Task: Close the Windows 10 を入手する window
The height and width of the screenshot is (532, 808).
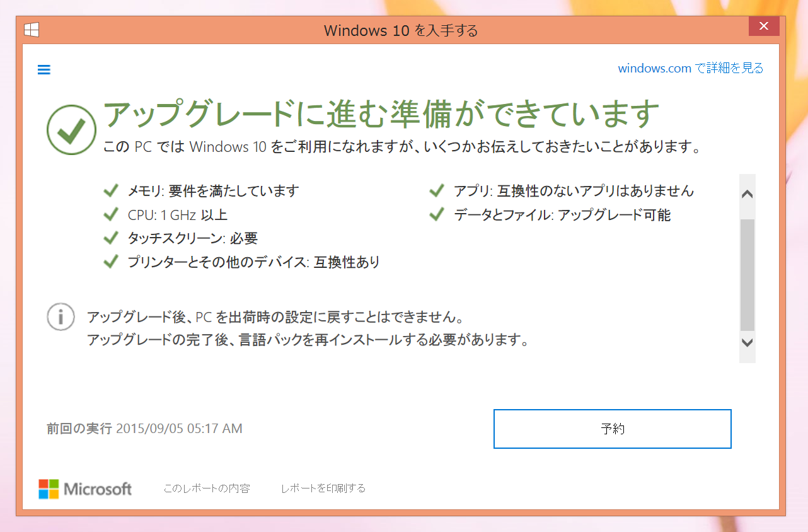Action: (x=763, y=26)
